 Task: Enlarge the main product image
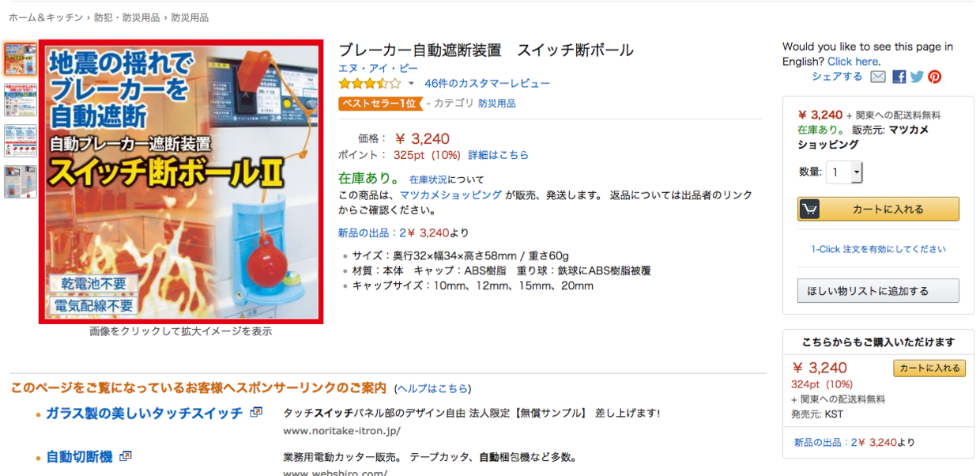point(181,182)
